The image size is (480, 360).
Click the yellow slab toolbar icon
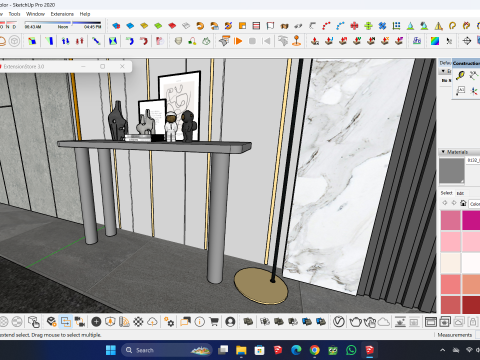(144, 26)
